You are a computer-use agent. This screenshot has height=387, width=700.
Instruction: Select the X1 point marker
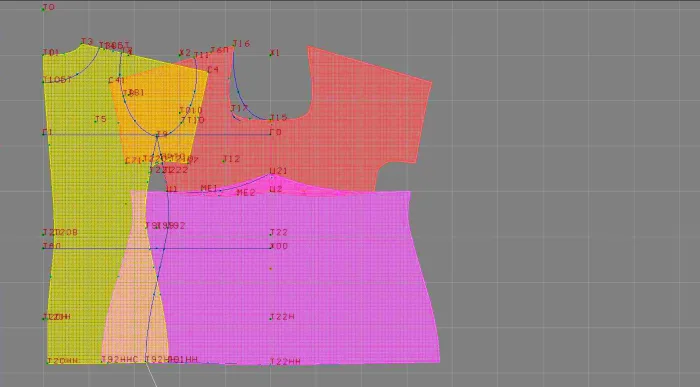[x=271, y=54]
